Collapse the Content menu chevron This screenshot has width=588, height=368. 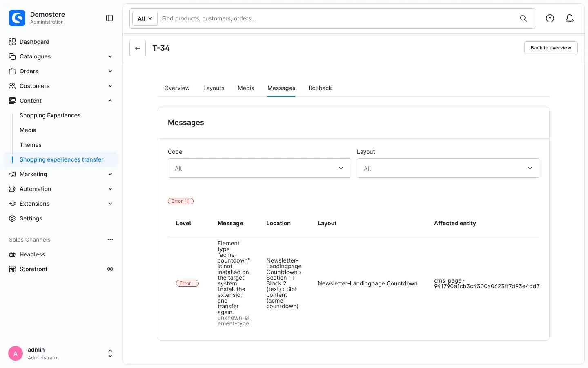110,101
